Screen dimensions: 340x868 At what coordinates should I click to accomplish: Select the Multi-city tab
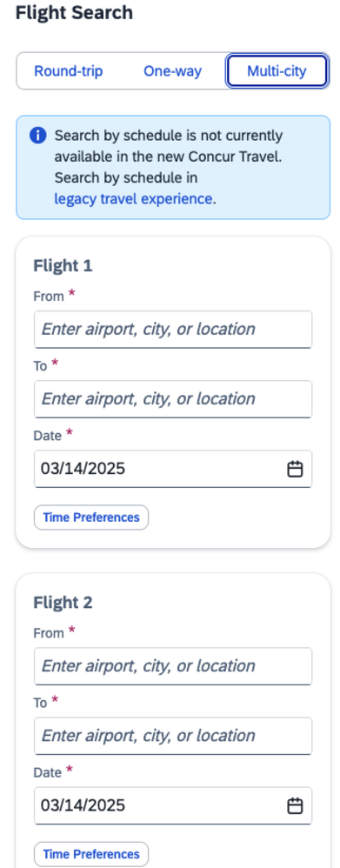pyautogui.click(x=277, y=70)
